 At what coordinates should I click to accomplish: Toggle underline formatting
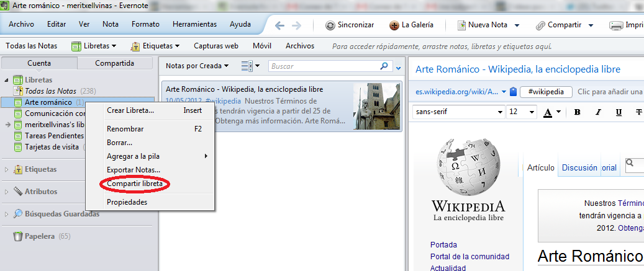pos(619,112)
